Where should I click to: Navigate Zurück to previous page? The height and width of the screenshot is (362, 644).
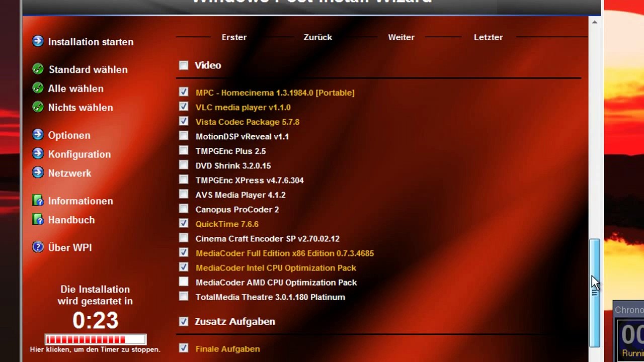(317, 37)
